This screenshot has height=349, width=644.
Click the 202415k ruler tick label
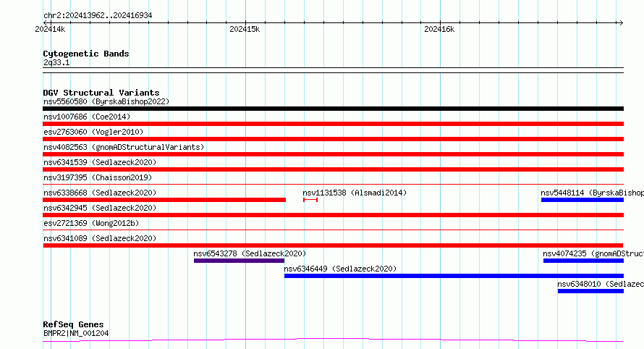[x=245, y=29]
